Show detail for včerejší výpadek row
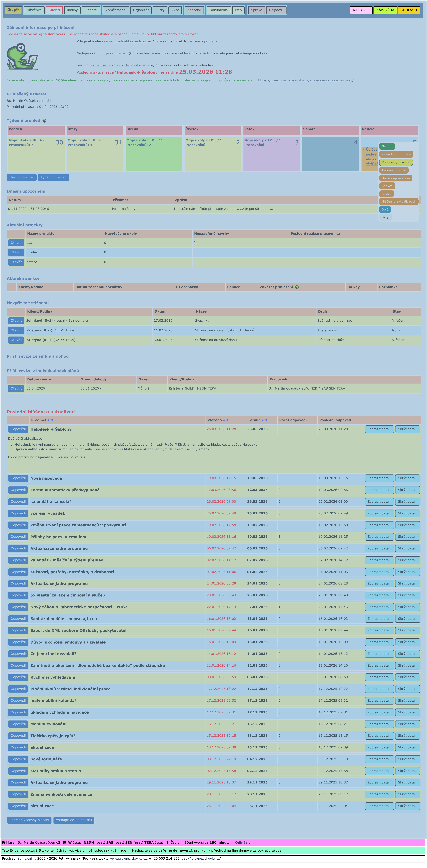Screen dimensions: 427x868 [379, 514]
